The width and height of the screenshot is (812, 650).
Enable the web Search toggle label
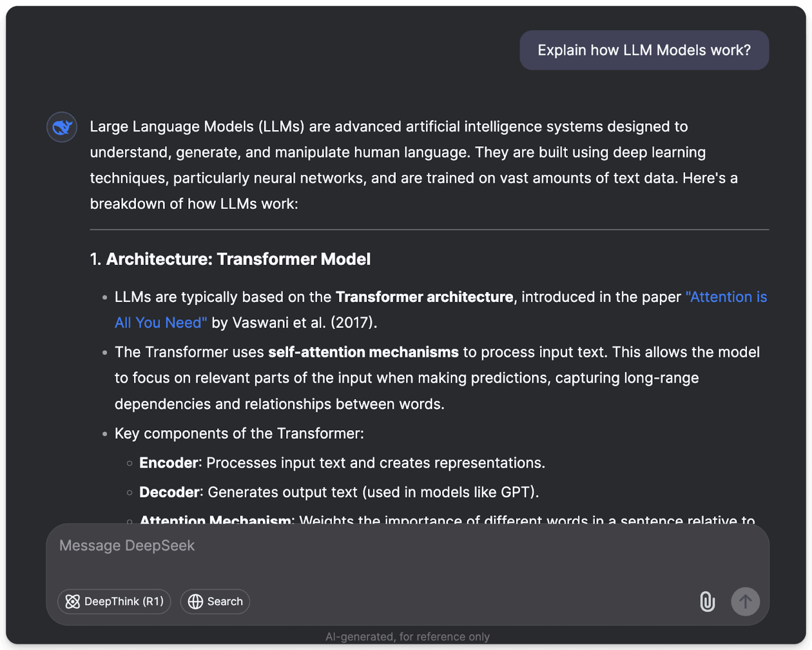click(x=225, y=602)
